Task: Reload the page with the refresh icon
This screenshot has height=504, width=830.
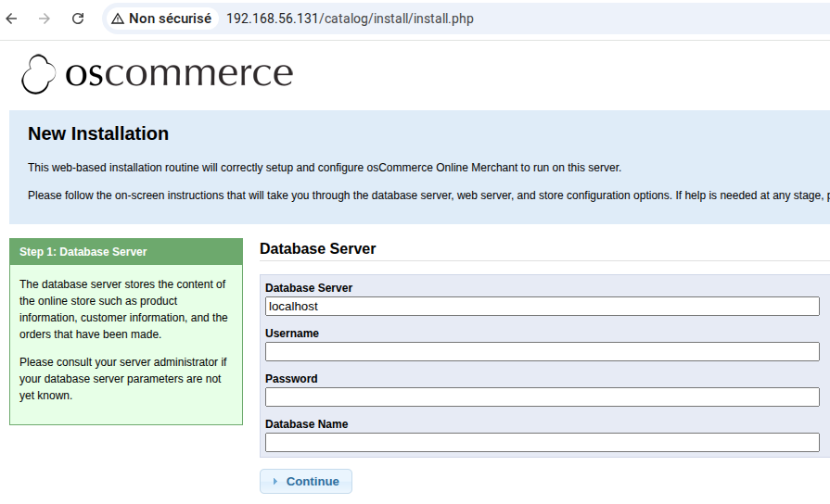Action: pos(78,19)
